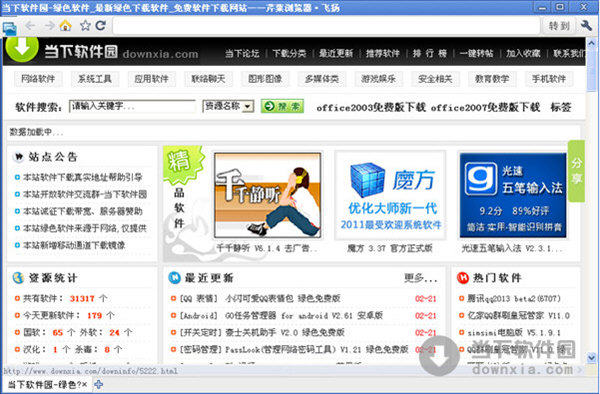Open the wrench settings menu
The image size is (600, 394).
coord(586,26)
